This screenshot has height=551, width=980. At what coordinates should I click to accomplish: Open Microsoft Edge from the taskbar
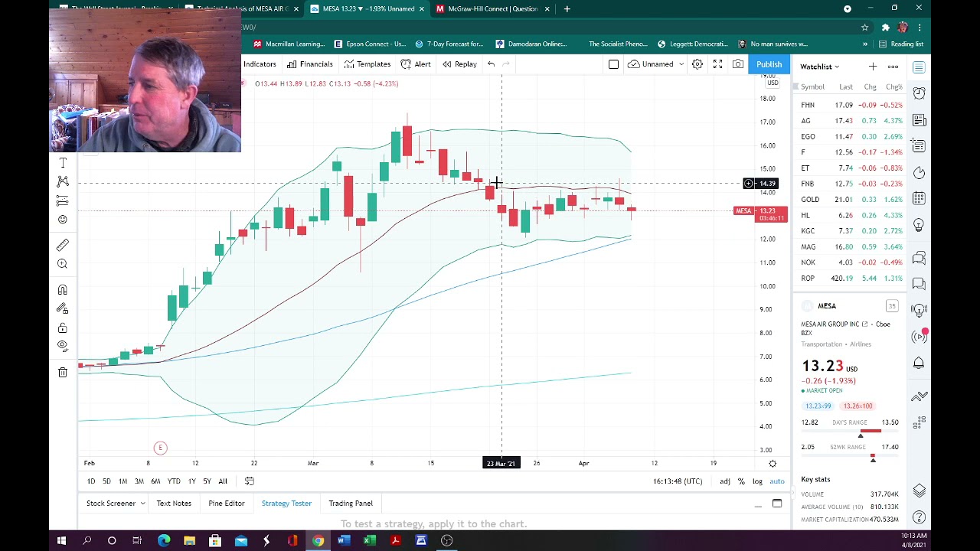(x=164, y=541)
